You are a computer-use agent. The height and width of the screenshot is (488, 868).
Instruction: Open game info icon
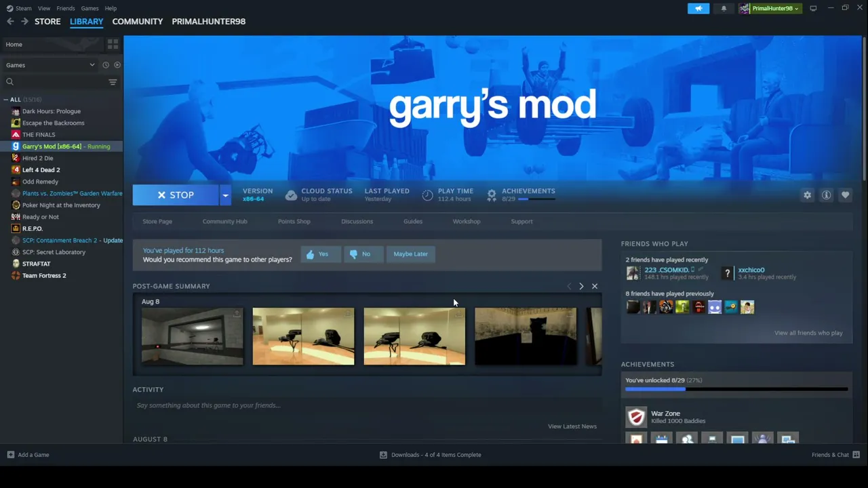tap(826, 195)
